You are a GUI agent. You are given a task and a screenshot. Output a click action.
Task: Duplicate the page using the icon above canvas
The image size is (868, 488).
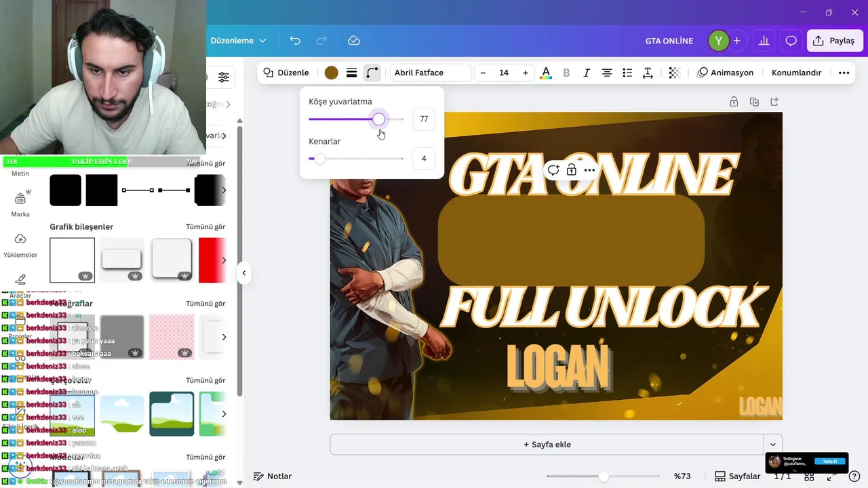click(x=754, y=102)
